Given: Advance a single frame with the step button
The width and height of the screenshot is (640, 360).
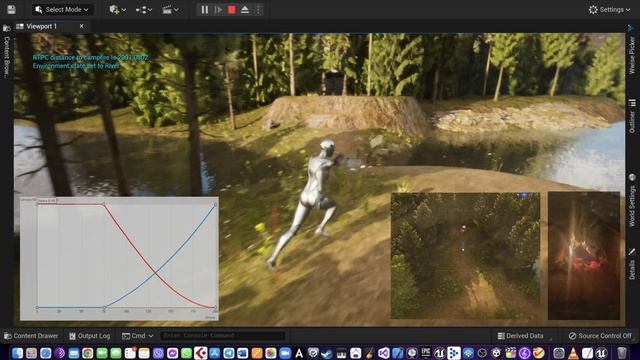Looking at the screenshot, I should [218, 9].
